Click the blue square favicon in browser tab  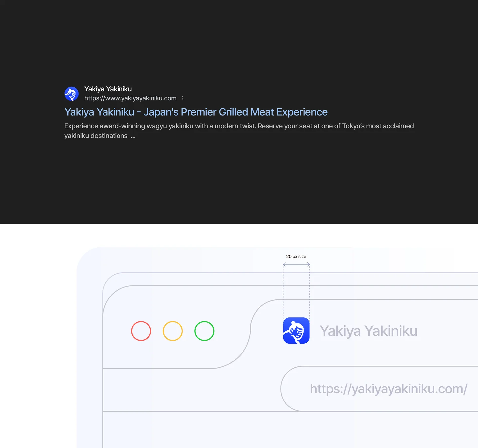pyautogui.click(x=296, y=331)
